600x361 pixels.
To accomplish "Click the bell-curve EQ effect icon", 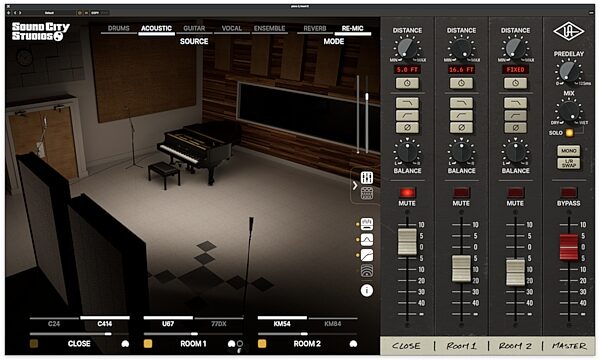I will pyautogui.click(x=367, y=240).
